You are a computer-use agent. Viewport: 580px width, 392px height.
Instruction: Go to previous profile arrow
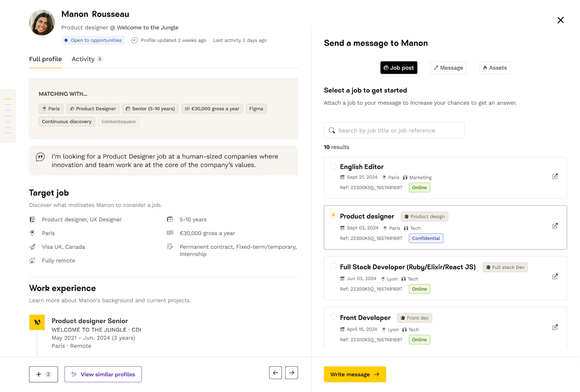tap(275, 373)
